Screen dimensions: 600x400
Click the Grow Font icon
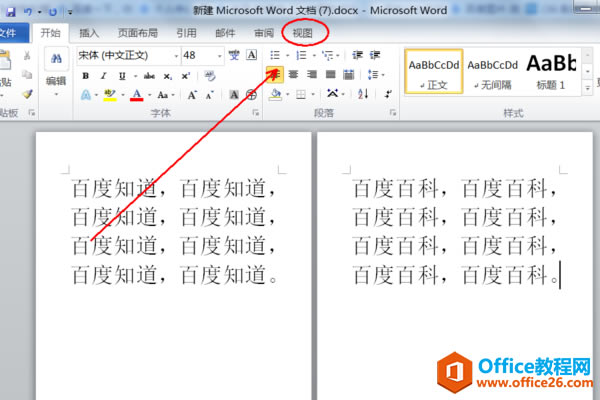tap(192, 95)
